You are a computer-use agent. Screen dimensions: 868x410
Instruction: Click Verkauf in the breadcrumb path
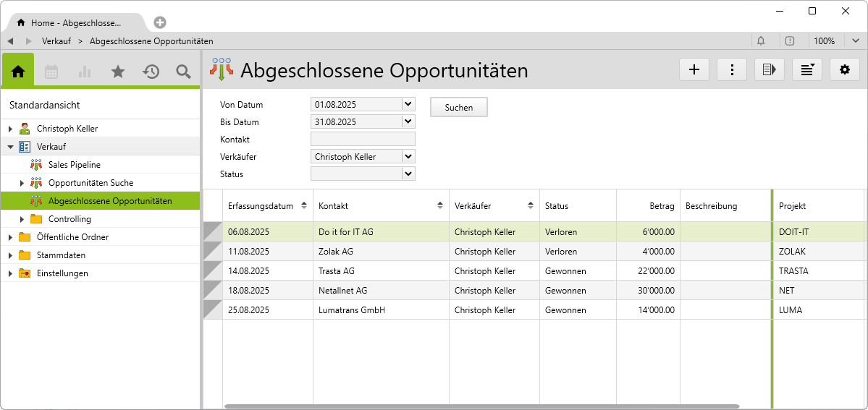point(56,41)
